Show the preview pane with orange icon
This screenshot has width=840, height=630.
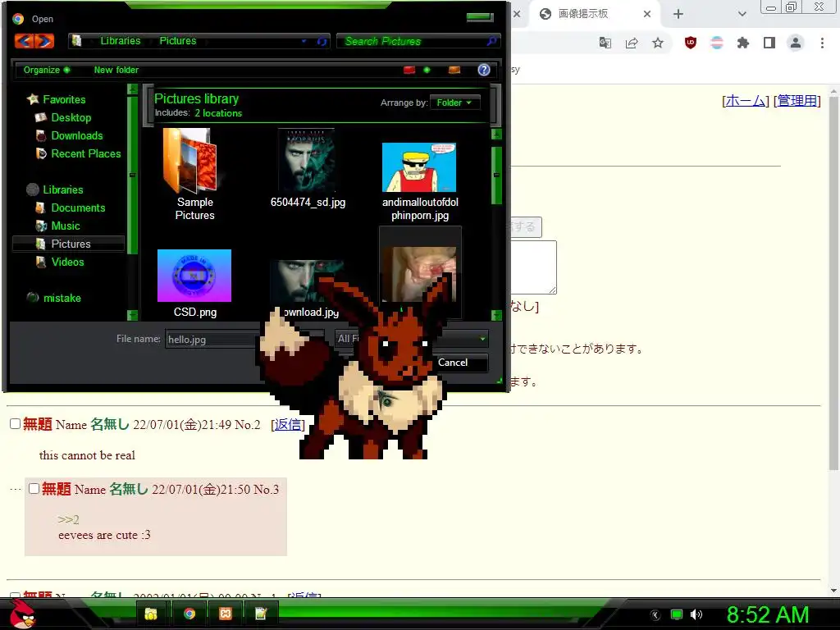tap(454, 70)
